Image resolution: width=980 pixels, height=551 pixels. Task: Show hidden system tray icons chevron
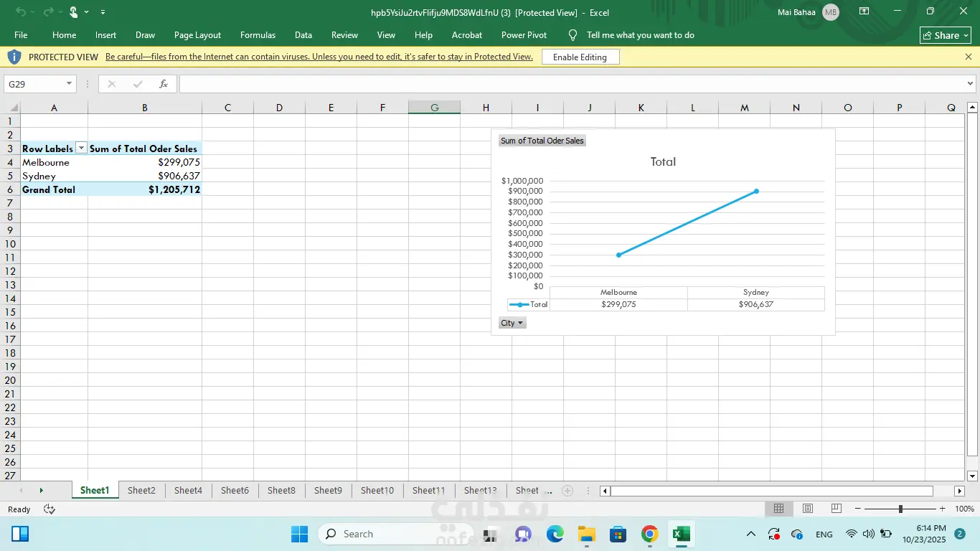(x=751, y=534)
